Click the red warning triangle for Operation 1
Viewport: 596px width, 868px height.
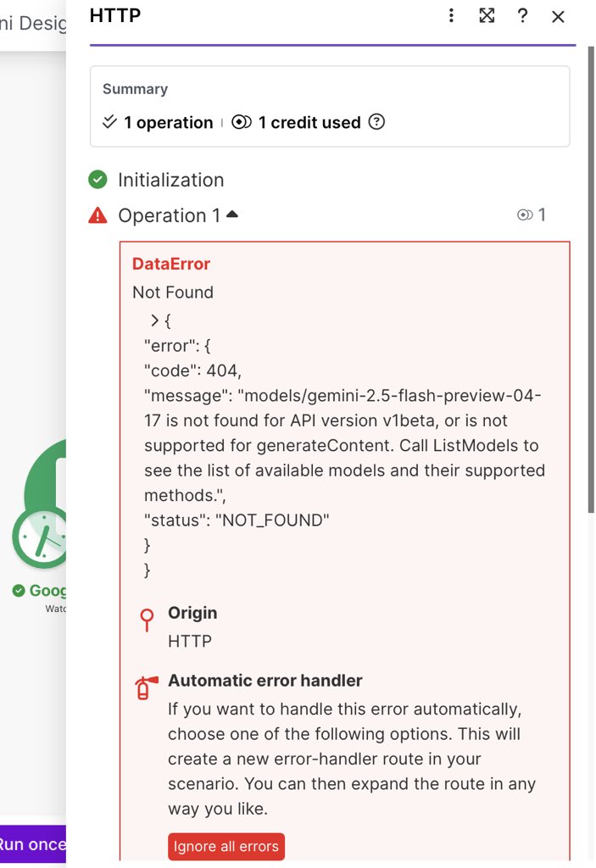98,214
